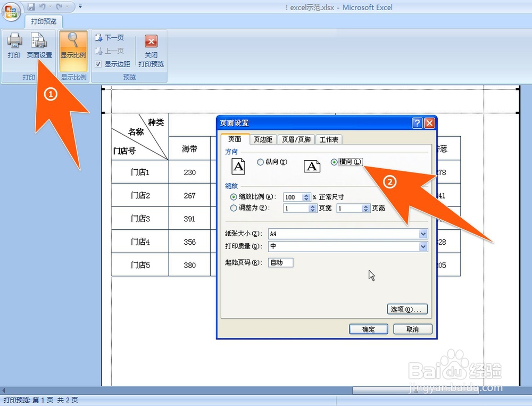532x406 pixels.
Task: Select the 调整为 fit-to-page radio button
Action: (x=233, y=208)
